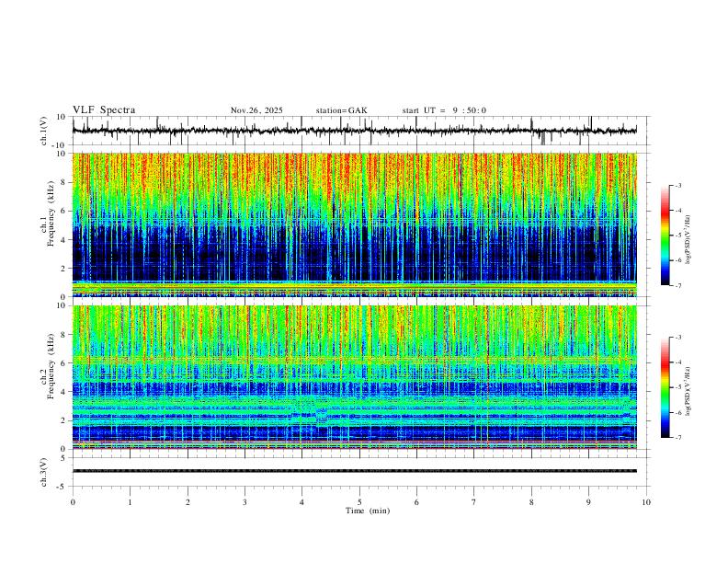Click the ch.3 black voltage trace
The width and height of the screenshot is (728, 563).
pos(355,471)
